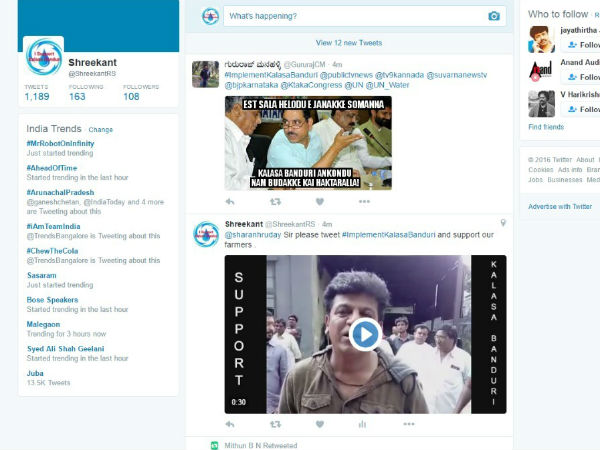The height and width of the screenshot is (450, 600).
Task: View the 163 following list
Action: (86, 93)
